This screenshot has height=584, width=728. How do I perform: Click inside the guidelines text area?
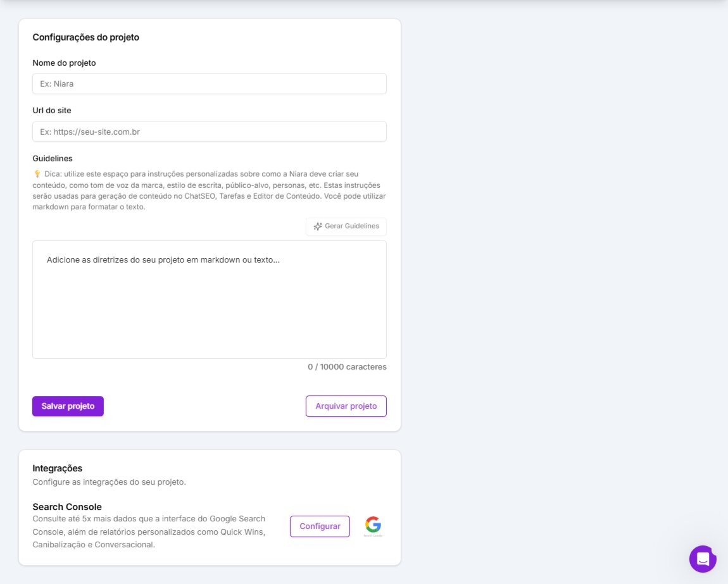coord(209,297)
